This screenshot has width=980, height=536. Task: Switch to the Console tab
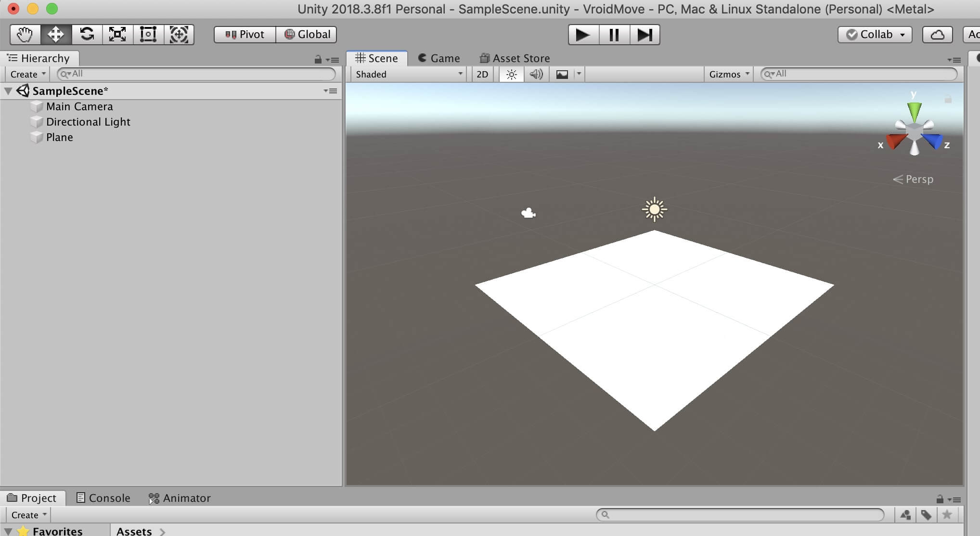[x=103, y=498]
